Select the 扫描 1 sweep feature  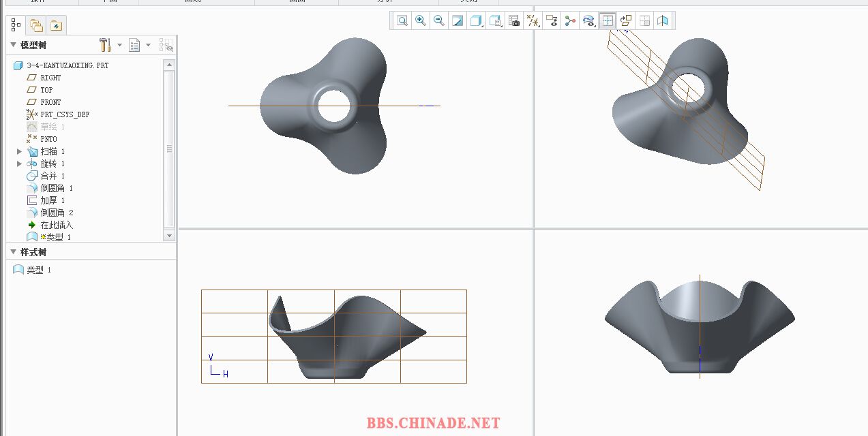tap(53, 151)
